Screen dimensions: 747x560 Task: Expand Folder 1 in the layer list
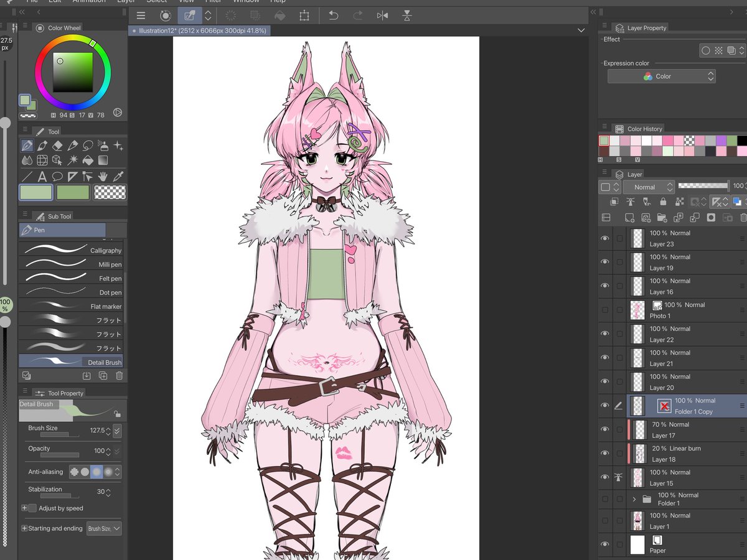click(635, 499)
